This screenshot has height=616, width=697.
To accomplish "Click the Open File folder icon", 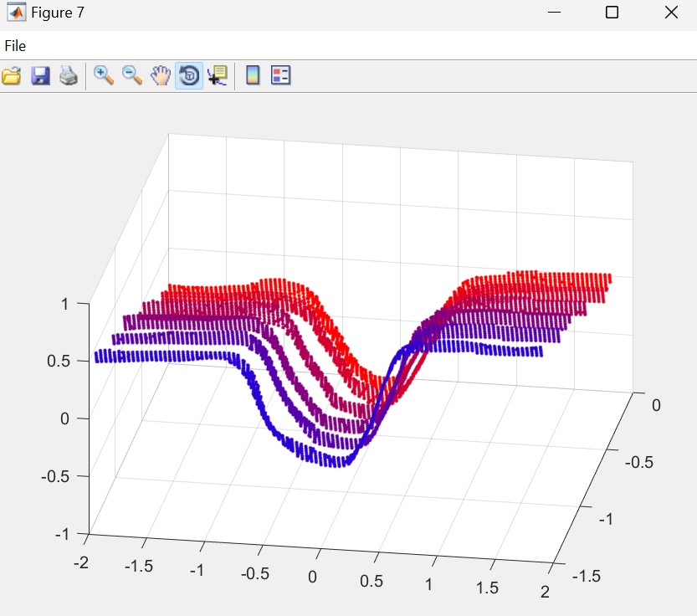I will (12, 76).
